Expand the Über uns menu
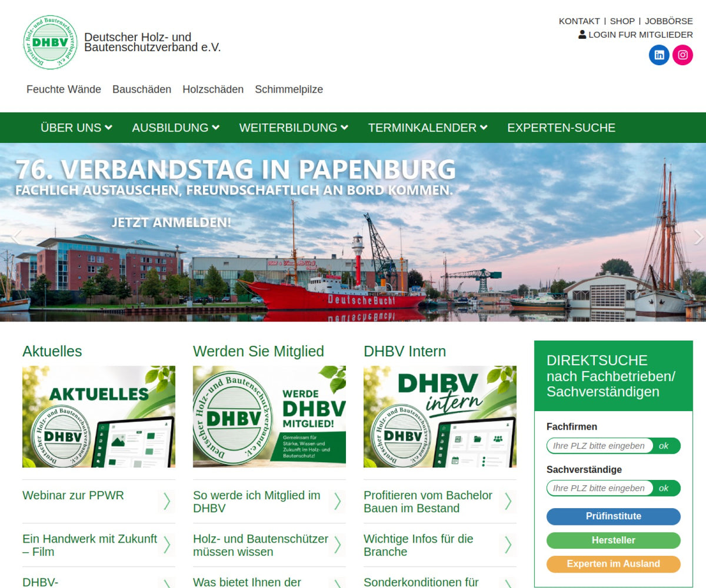This screenshot has height=588, width=706. [76, 128]
